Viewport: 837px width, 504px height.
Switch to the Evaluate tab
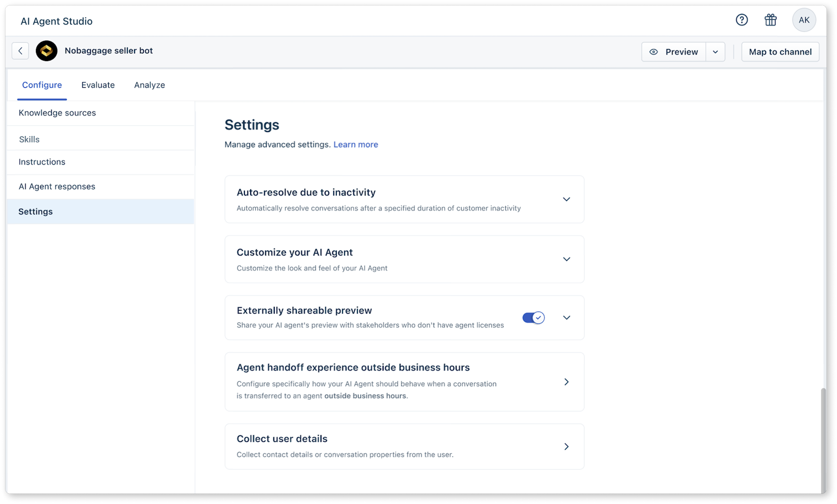pos(98,85)
